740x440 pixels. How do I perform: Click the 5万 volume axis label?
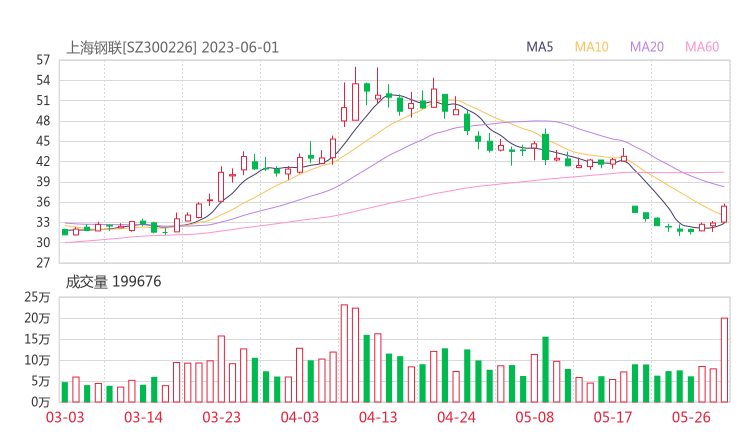(41, 381)
